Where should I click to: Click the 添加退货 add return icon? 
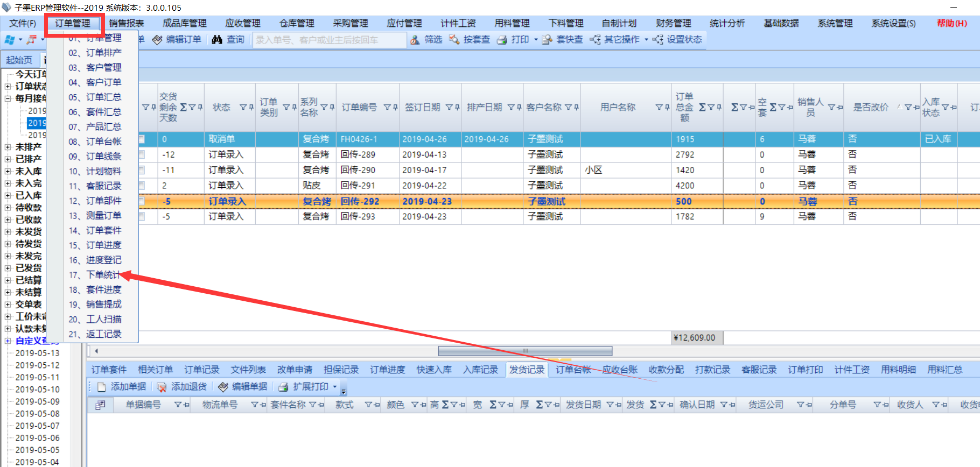pyautogui.click(x=162, y=387)
